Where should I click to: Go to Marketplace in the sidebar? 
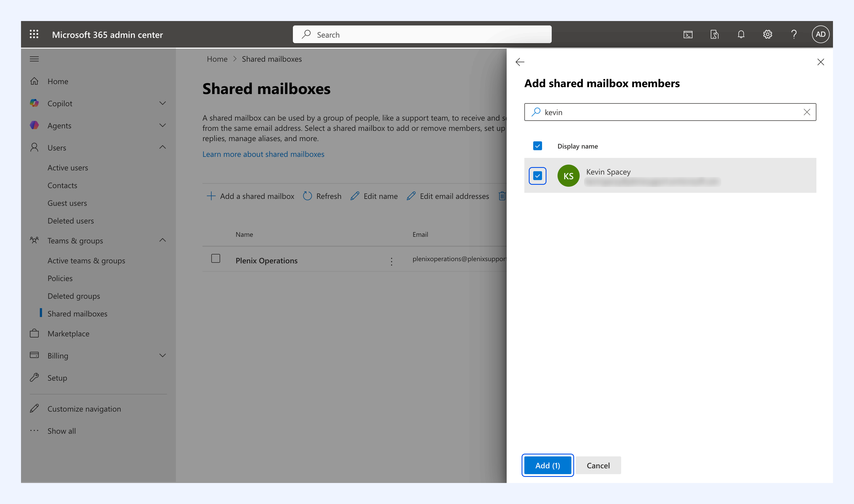(x=68, y=334)
